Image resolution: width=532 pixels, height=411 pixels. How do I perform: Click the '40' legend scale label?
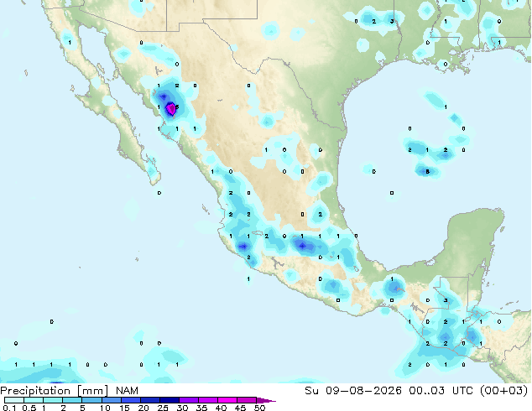click(222, 408)
